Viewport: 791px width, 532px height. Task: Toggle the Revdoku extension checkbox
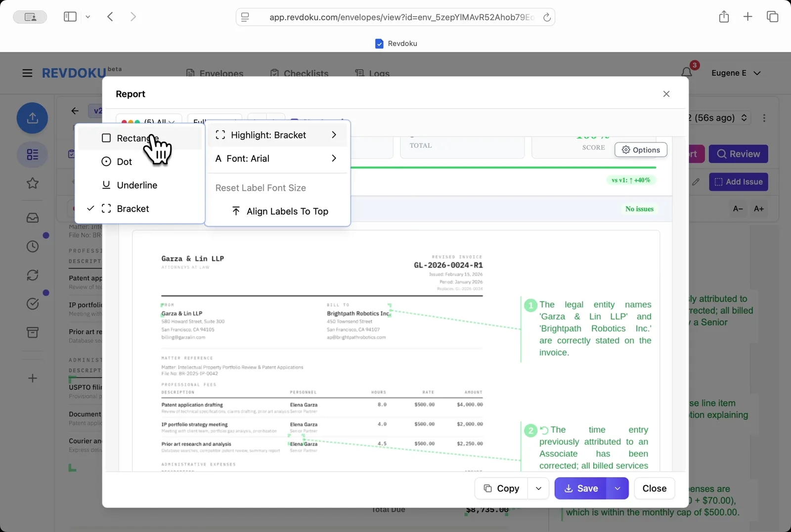click(x=379, y=44)
